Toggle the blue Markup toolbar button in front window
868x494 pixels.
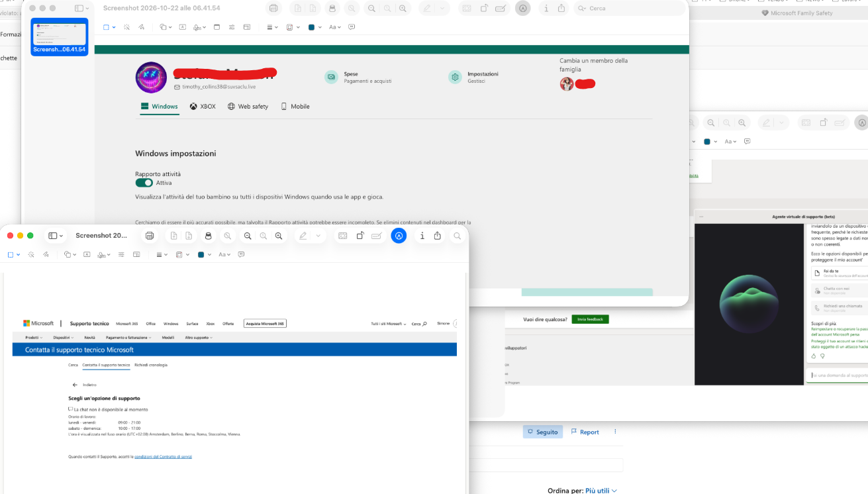point(399,236)
